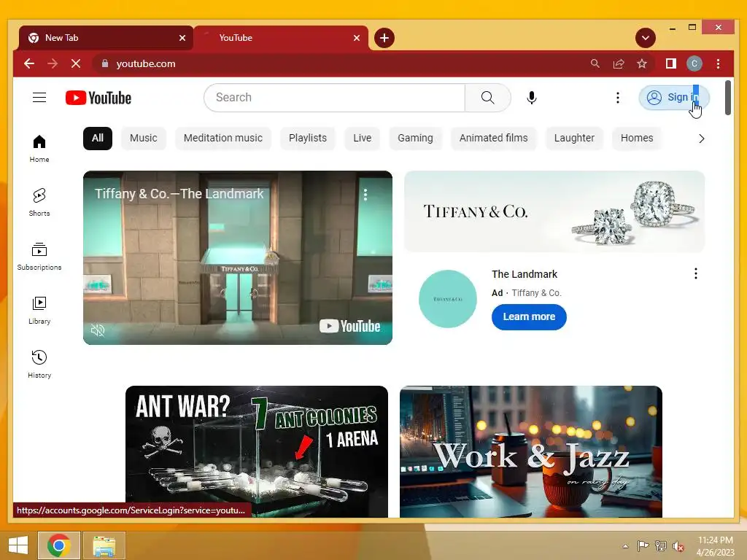Open options on Tiffany video player
The image size is (747, 560).
click(365, 194)
